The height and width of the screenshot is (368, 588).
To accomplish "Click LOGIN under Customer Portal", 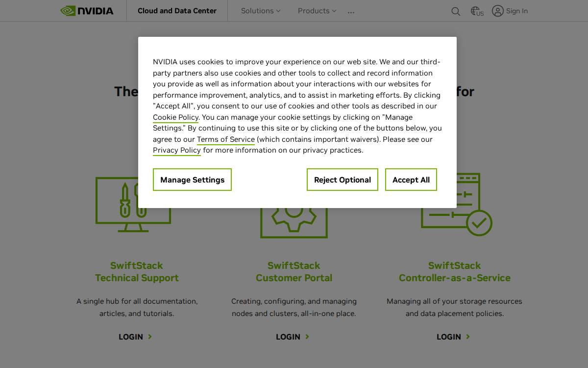I will click(293, 337).
